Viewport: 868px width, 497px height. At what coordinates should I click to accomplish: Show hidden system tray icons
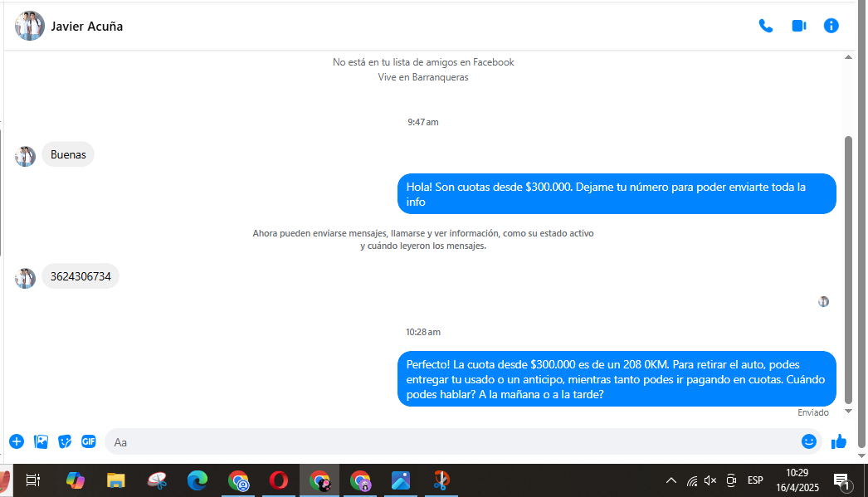pos(671,480)
